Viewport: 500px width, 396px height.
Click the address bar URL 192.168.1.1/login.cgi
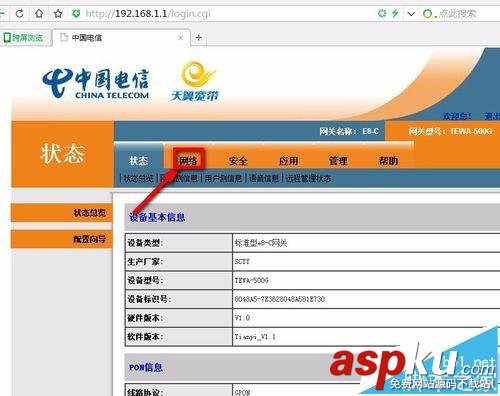coord(148,14)
